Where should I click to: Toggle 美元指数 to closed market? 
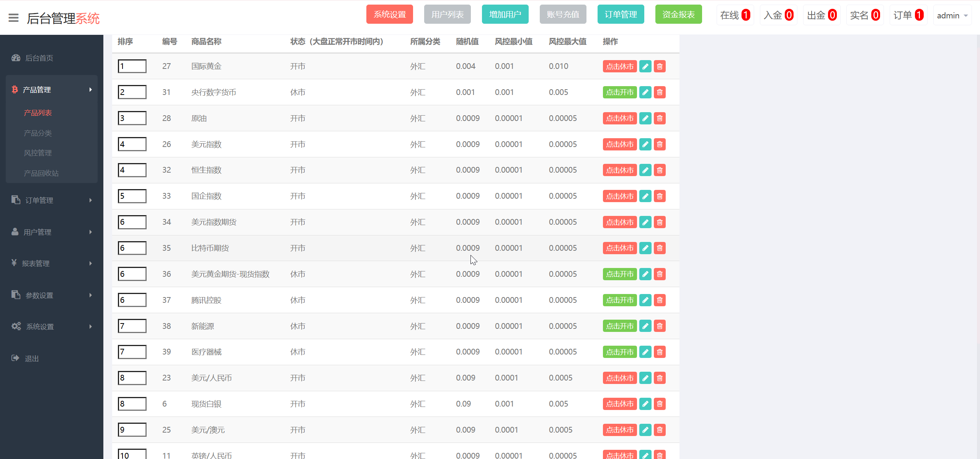(x=619, y=144)
